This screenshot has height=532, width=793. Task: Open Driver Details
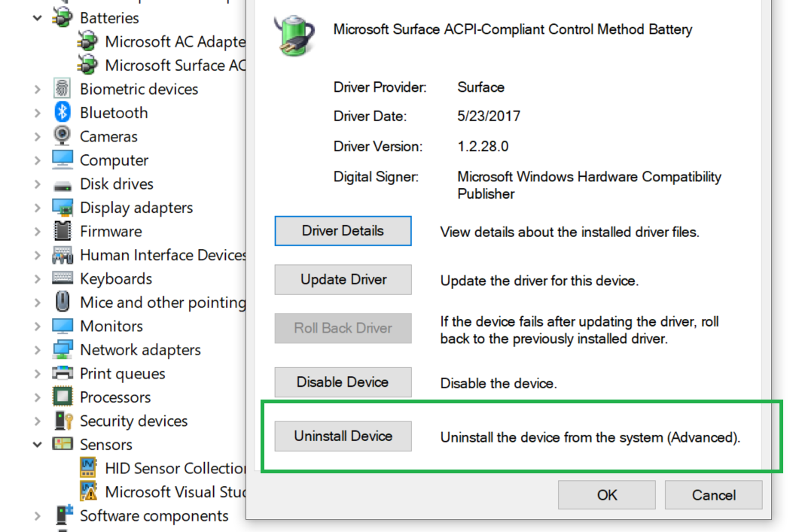click(343, 231)
